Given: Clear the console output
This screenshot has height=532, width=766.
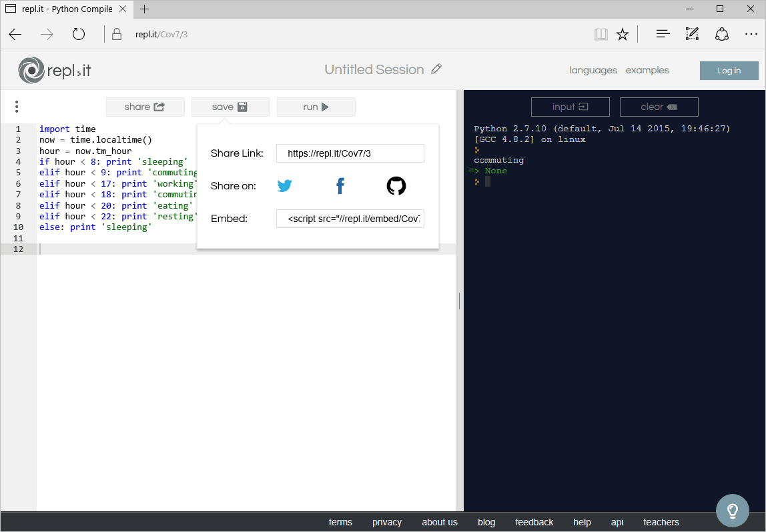Looking at the screenshot, I should pos(659,107).
